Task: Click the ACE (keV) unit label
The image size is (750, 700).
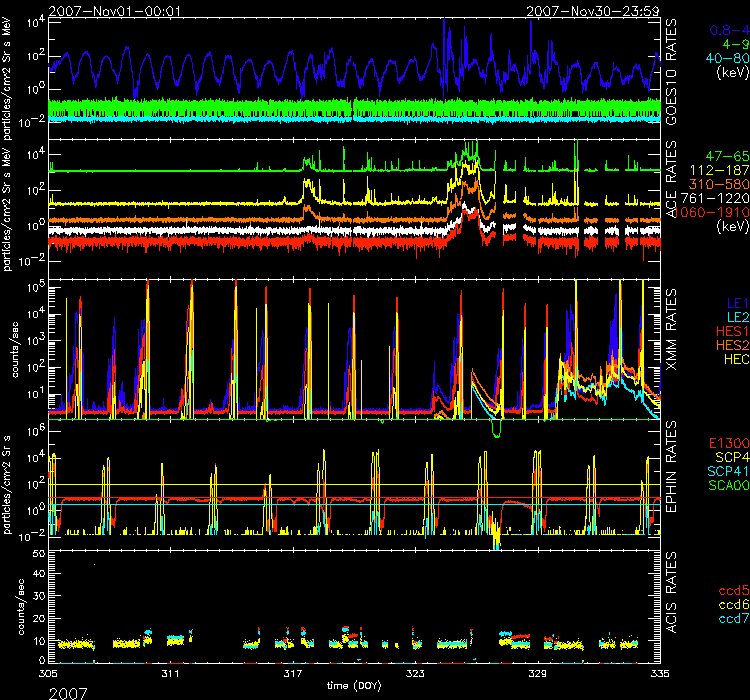Action: pos(732,226)
